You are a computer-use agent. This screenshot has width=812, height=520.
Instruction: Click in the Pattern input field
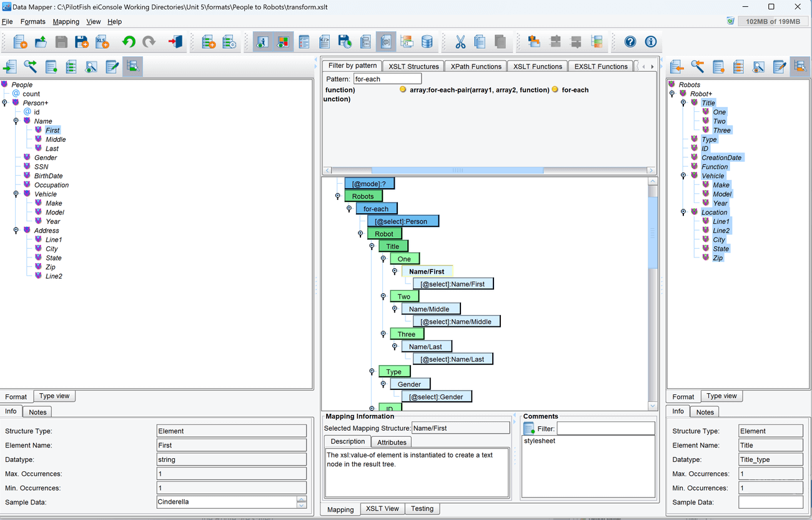click(387, 79)
